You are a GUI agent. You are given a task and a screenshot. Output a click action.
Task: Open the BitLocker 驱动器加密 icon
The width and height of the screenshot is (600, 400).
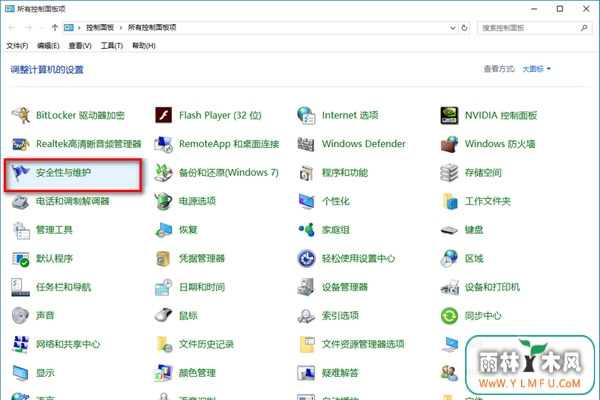[21, 115]
